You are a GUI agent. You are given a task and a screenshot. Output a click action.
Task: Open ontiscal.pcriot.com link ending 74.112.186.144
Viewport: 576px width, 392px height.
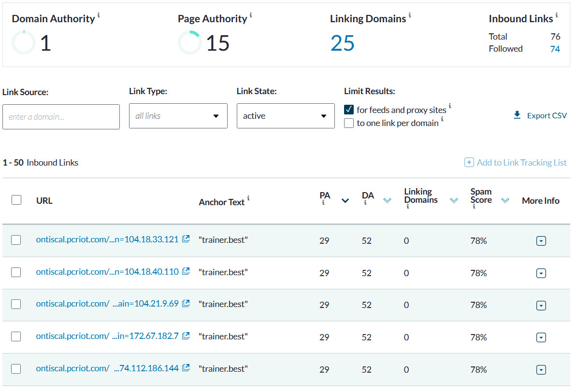pos(107,368)
